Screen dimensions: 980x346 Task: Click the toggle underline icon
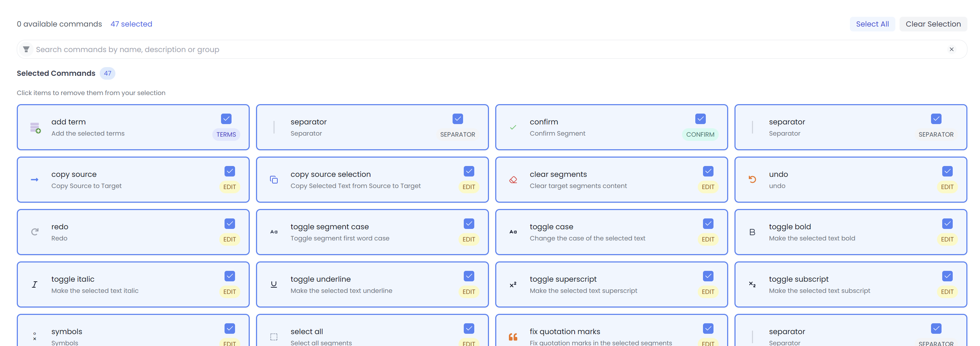coord(274,284)
